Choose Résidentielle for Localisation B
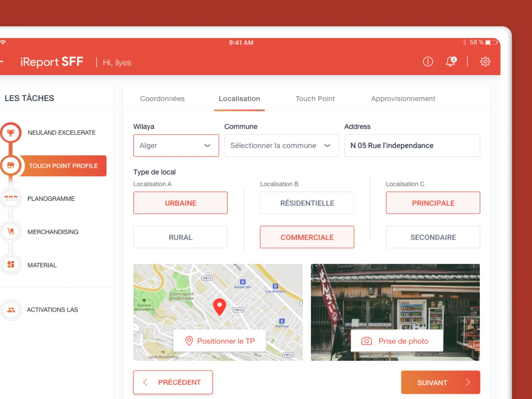The width and height of the screenshot is (532, 399). coord(307,203)
